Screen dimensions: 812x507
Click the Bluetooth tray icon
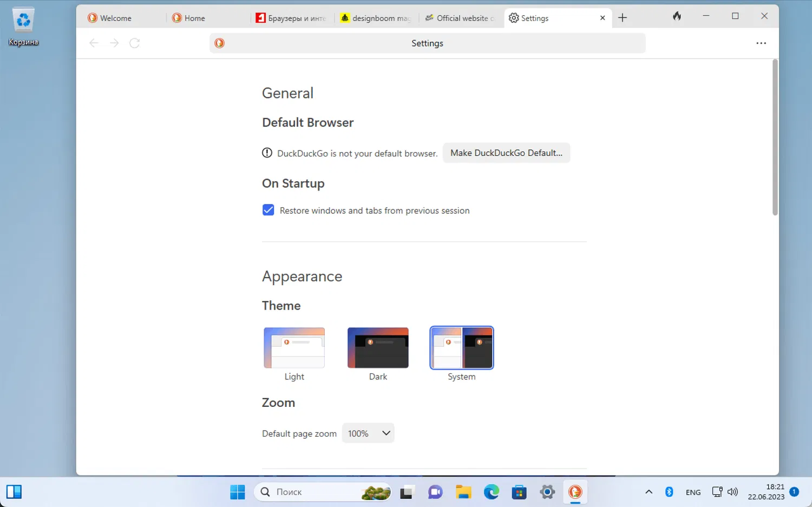pos(669,492)
